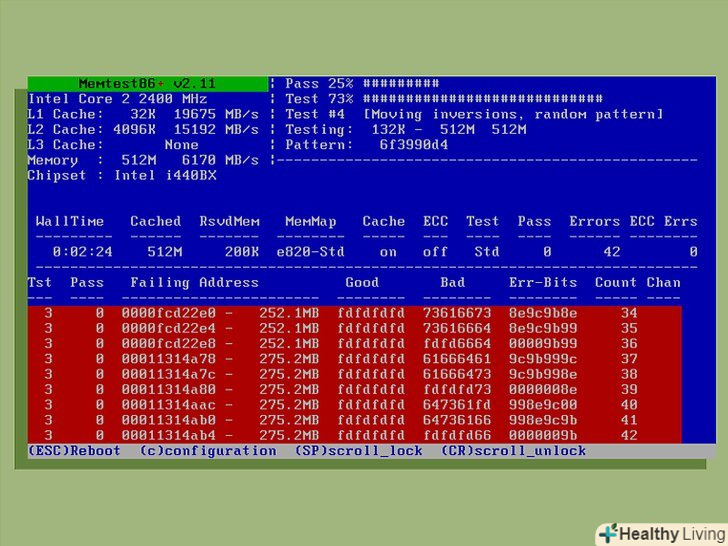Select failing address 00011314ab0
Viewport: 728px width, 546px height.
click(169, 421)
